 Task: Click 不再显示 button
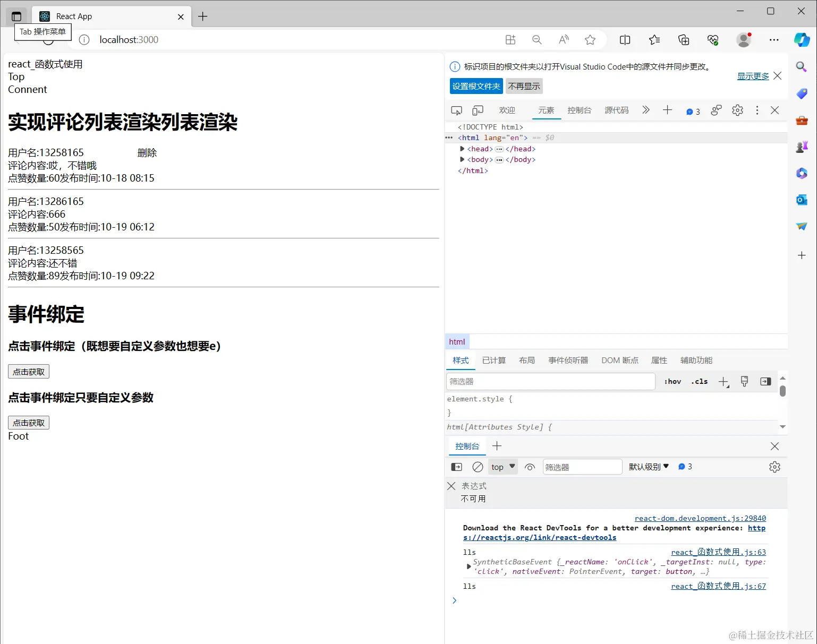524,86
